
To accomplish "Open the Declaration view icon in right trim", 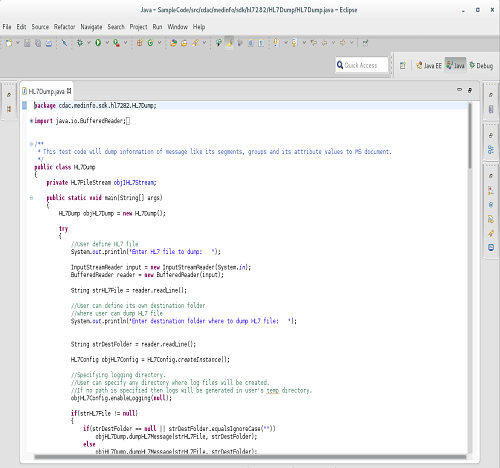I will tap(491, 219).
